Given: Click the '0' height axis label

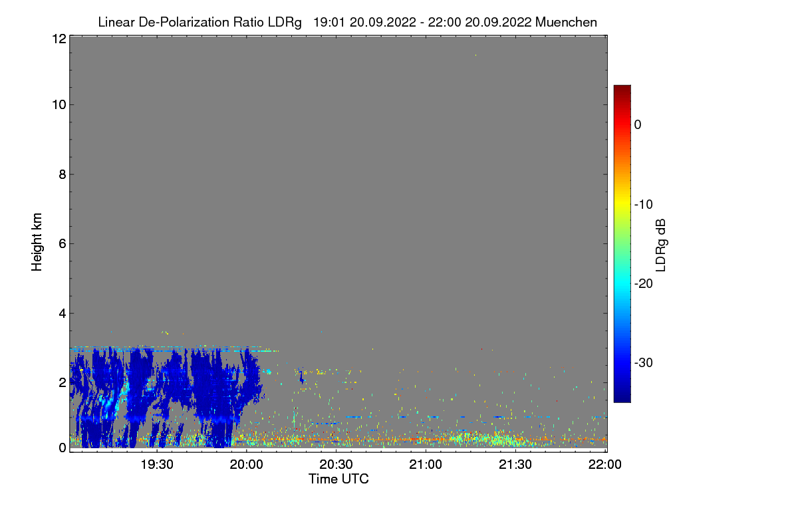Looking at the screenshot, I should (62, 448).
